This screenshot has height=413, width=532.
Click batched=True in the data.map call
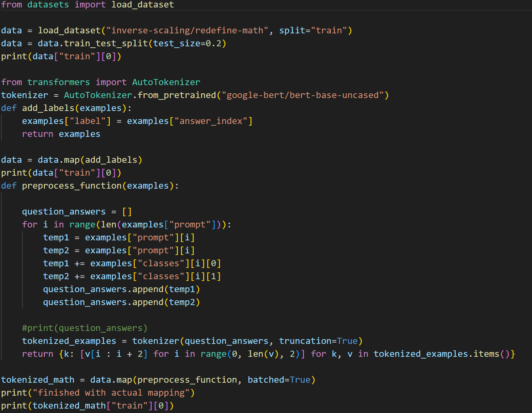click(x=279, y=380)
